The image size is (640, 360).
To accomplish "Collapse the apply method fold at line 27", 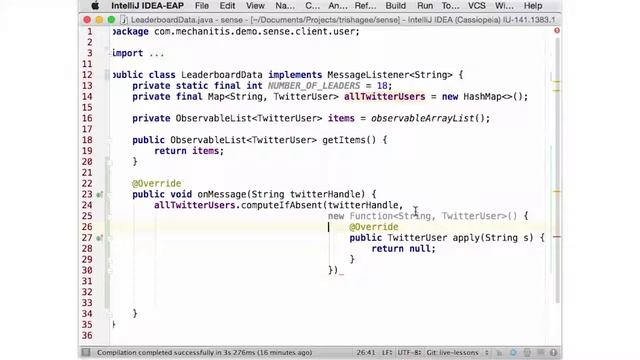I will 109,238.
